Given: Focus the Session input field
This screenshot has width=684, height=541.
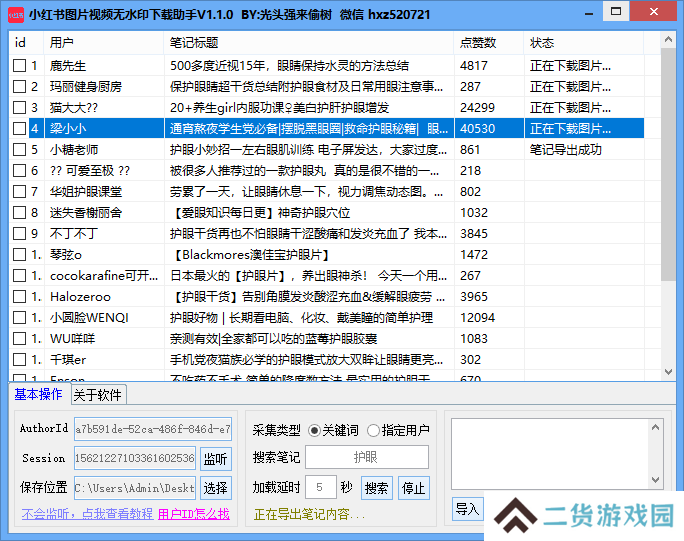Looking at the screenshot, I should click(x=135, y=458).
